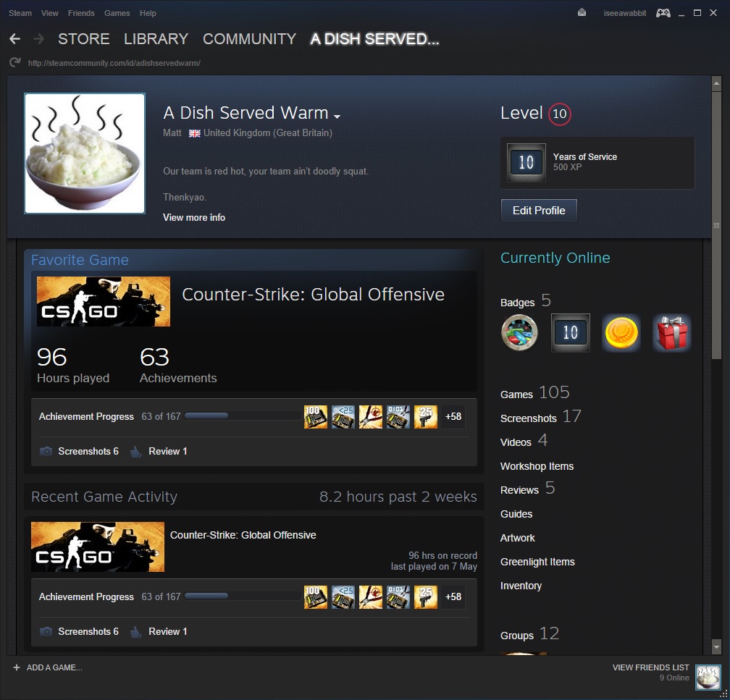Viewport: 730px width, 700px height.
Task: Open the Groups 12 link
Action: (x=530, y=634)
